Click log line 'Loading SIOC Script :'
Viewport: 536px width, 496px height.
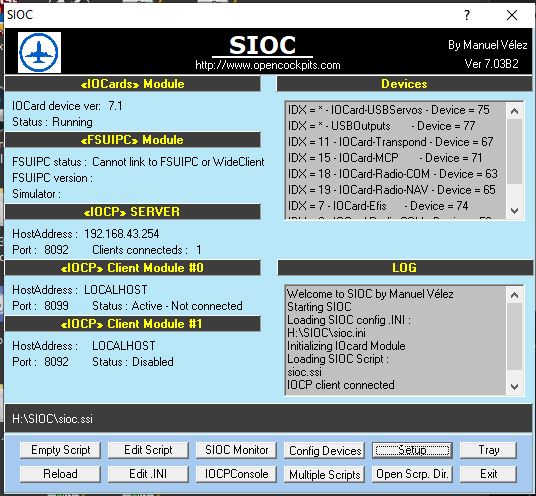pos(338,359)
